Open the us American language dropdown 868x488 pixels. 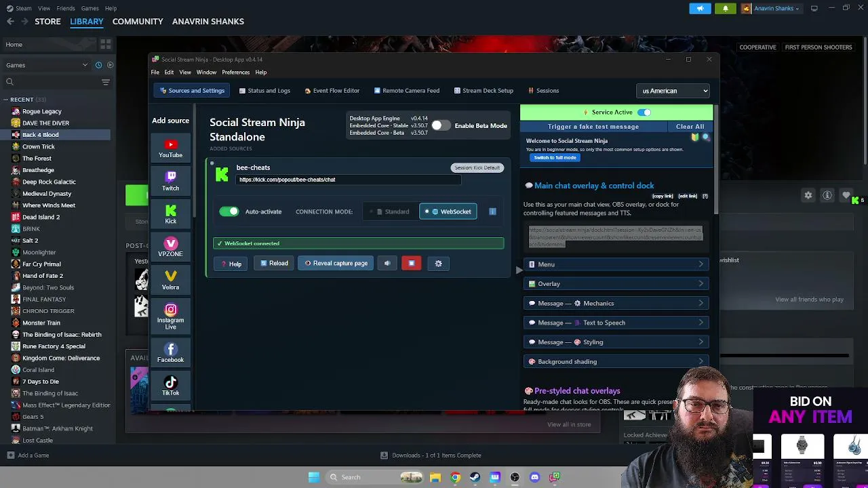pos(674,91)
